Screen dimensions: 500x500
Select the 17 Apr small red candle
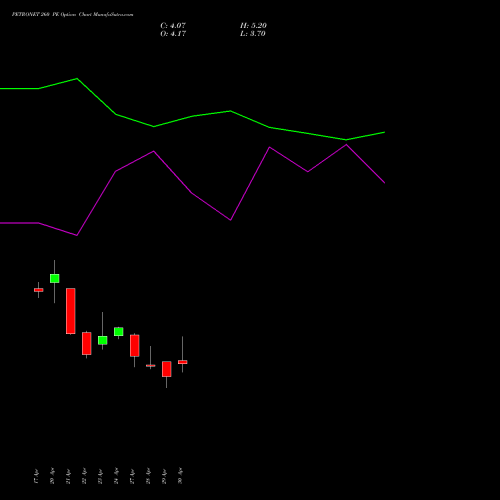click(x=39, y=290)
